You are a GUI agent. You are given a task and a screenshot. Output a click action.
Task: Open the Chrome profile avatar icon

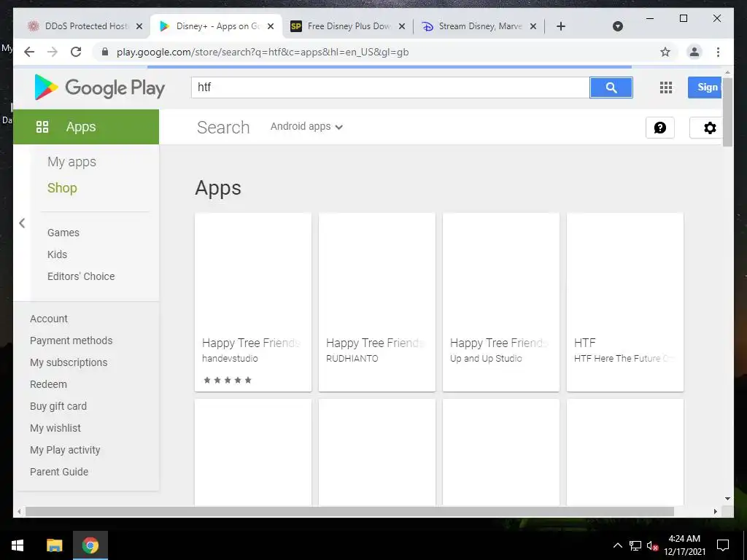(x=694, y=52)
